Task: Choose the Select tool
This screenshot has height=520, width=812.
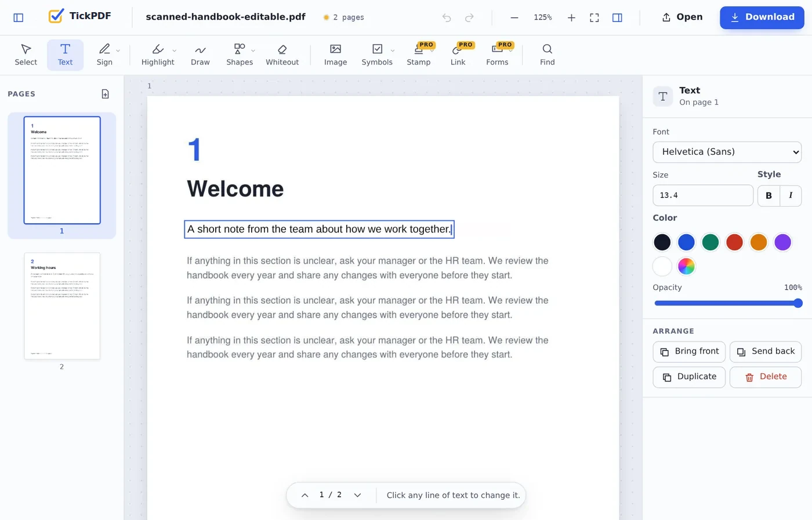Action: 26,55
